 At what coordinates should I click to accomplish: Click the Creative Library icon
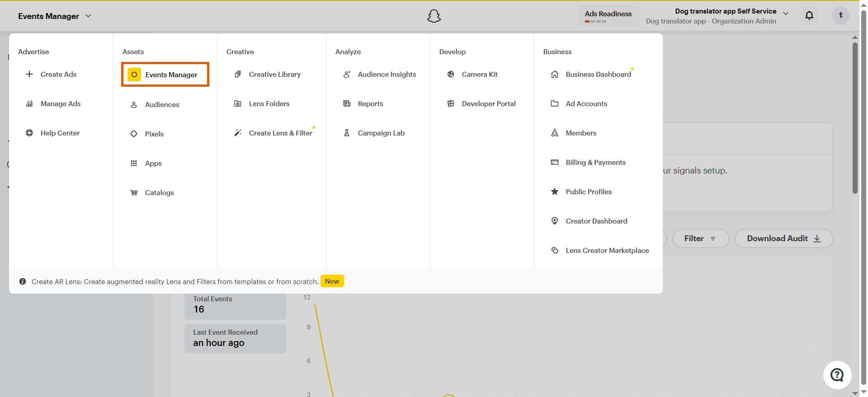tap(238, 74)
